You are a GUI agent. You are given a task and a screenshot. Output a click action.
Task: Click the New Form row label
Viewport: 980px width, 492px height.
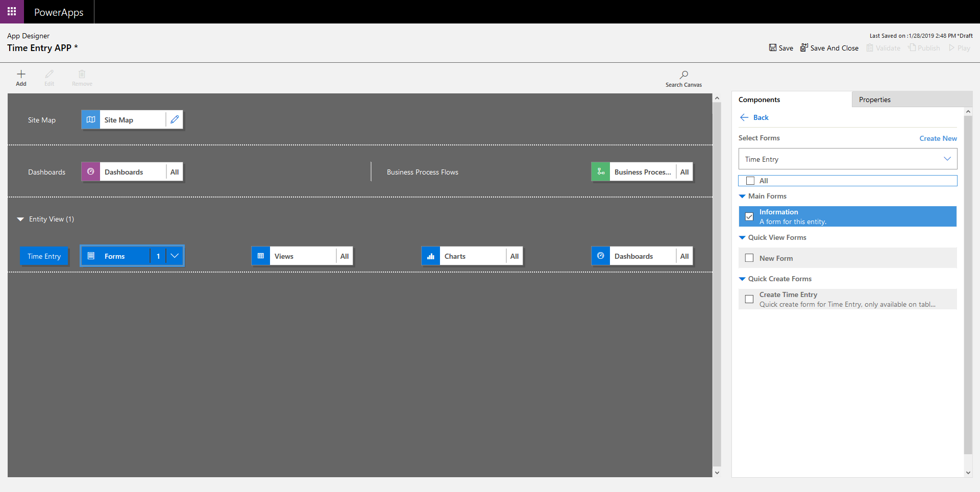tap(776, 258)
